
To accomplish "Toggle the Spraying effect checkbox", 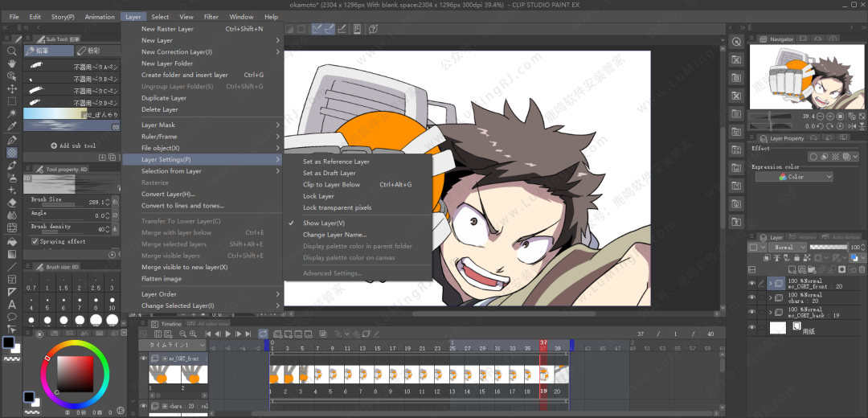I will pyautogui.click(x=34, y=241).
